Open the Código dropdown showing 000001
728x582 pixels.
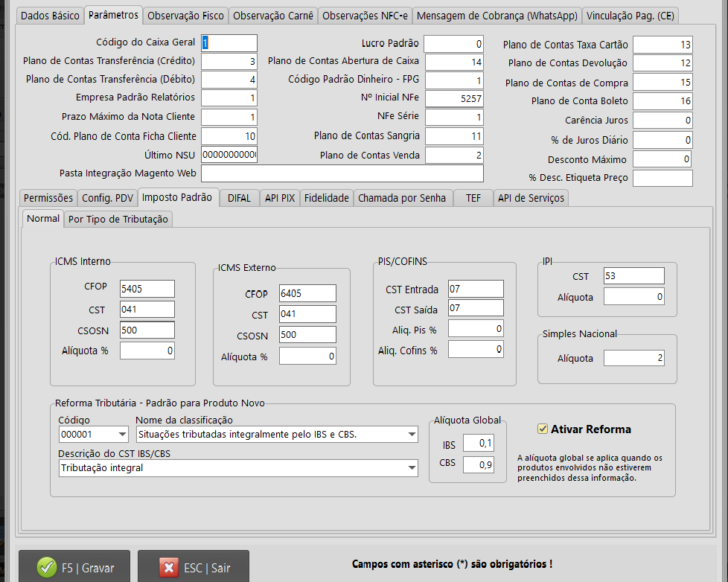[x=122, y=435]
